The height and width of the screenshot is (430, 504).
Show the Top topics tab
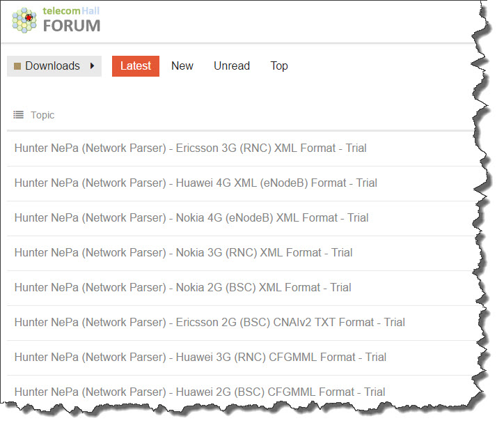coord(279,66)
